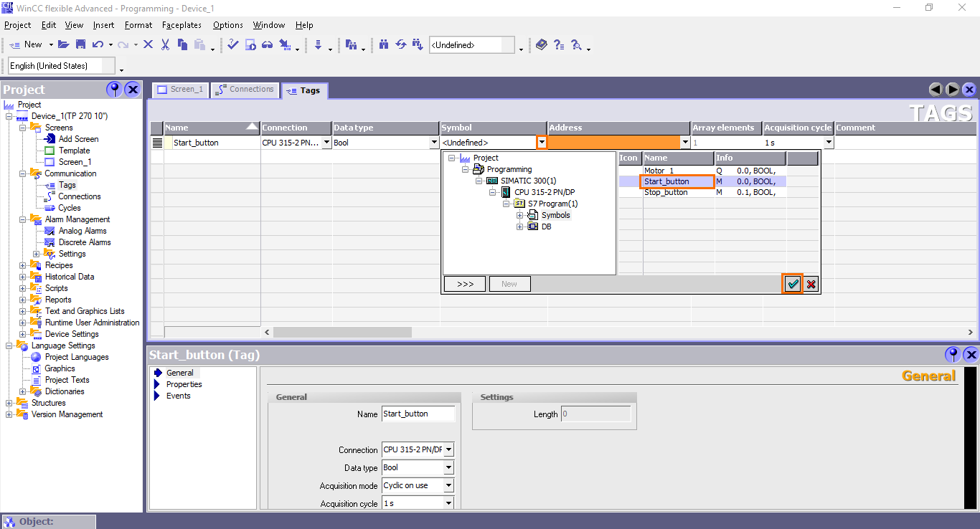Go to next editor tab with right arrow
Viewport: 980px width, 529px height.
[953, 90]
